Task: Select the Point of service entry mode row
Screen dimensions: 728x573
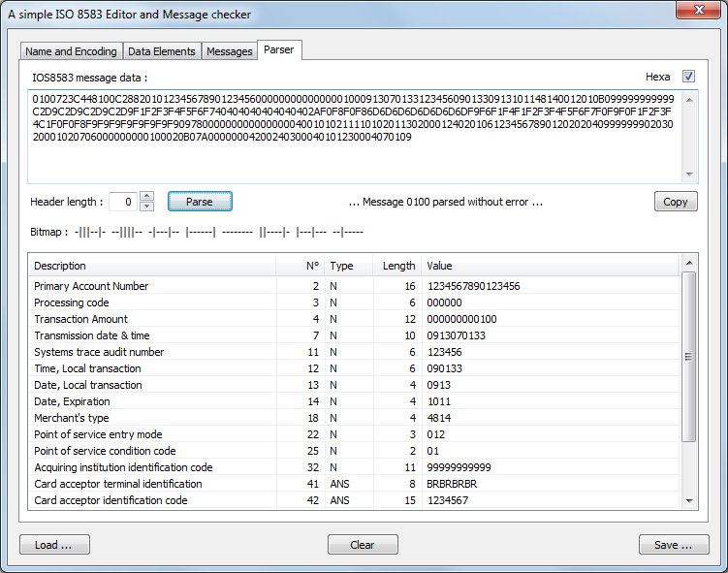Action: tap(355, 434)
